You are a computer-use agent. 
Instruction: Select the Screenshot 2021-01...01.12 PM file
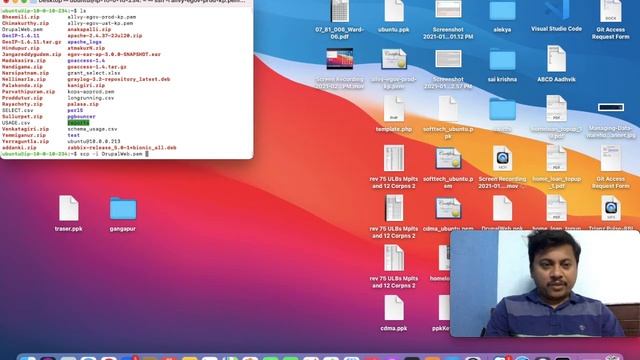pyautogui.click(x=448, y=10)
